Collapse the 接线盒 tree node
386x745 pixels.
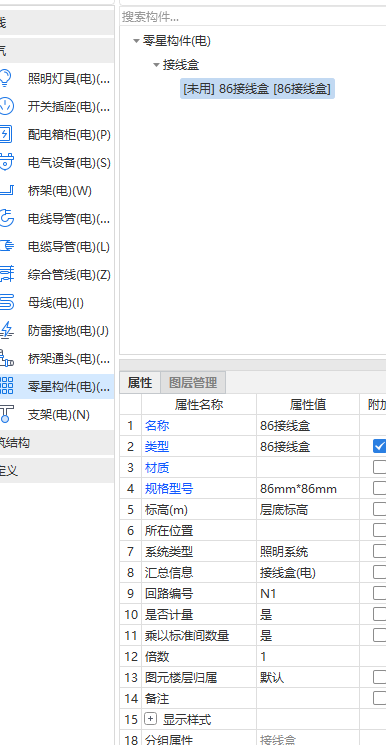pyautogui.click(x=156, y=65)
